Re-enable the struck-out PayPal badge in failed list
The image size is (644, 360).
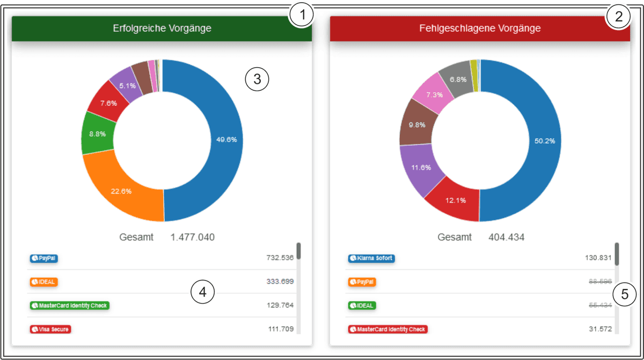point(362,282)
